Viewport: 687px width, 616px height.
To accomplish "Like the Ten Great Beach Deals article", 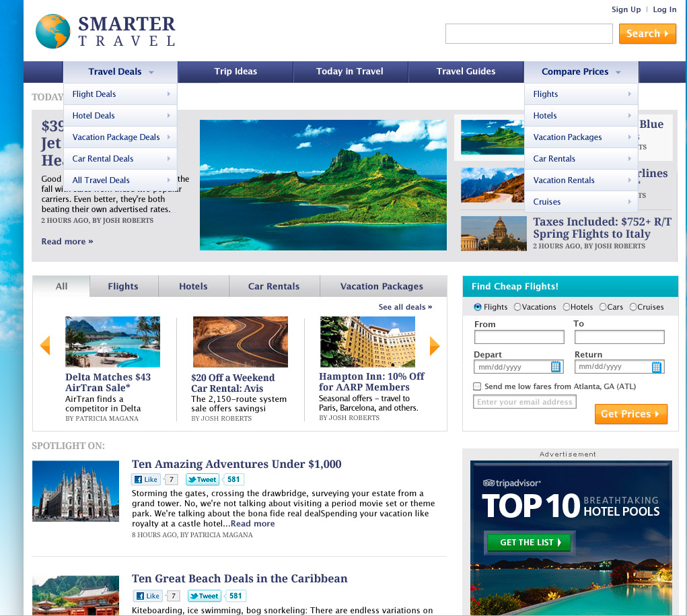I will point(147,596).
